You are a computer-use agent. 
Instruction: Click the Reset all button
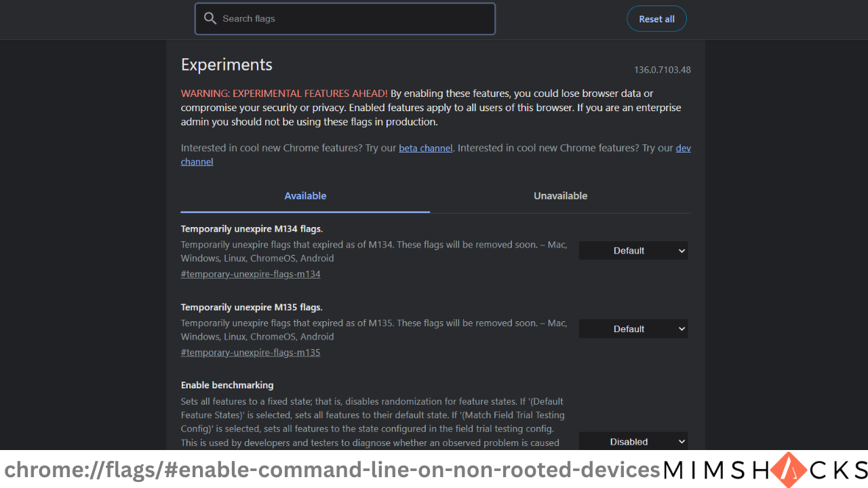click(656, 19)
